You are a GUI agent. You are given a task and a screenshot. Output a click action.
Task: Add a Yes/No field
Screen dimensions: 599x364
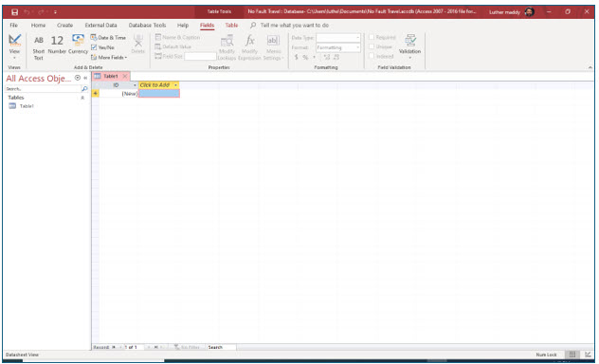[x=102, y=47]
